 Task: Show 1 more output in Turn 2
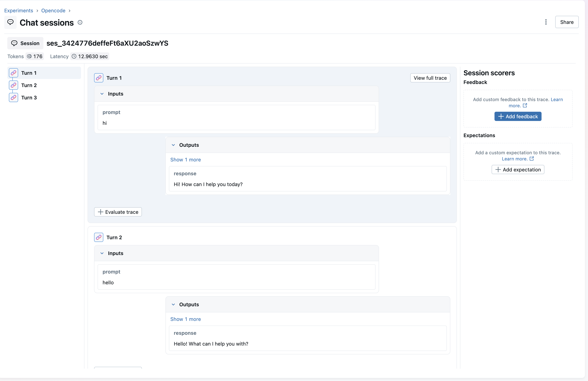click(x=185, y=319)
